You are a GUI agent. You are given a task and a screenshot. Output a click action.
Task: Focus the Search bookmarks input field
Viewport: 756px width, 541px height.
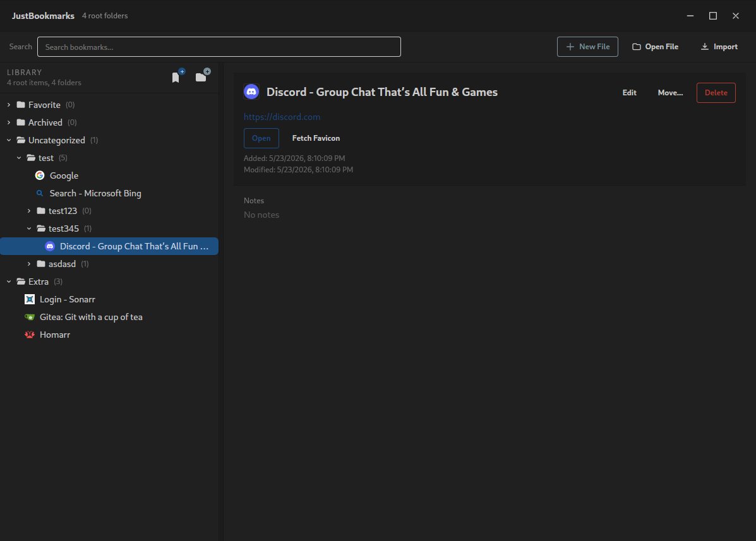[219, 47]
